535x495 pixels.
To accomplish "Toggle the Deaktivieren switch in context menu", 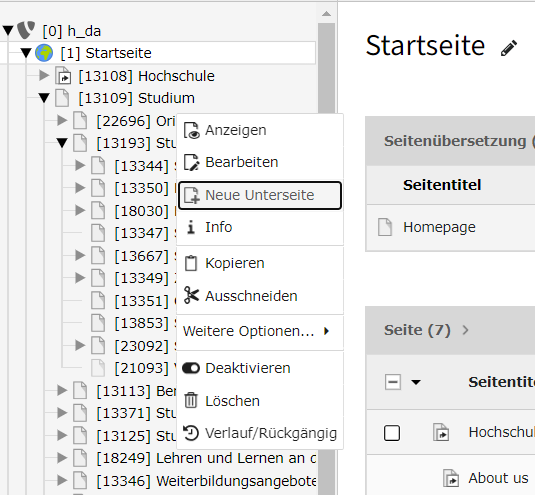I will 191,368.
